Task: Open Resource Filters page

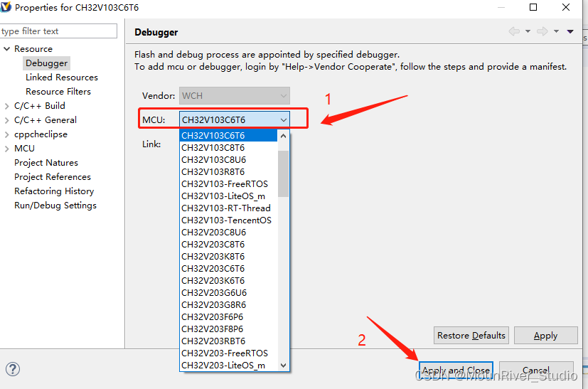Action: tap(58, 92)
